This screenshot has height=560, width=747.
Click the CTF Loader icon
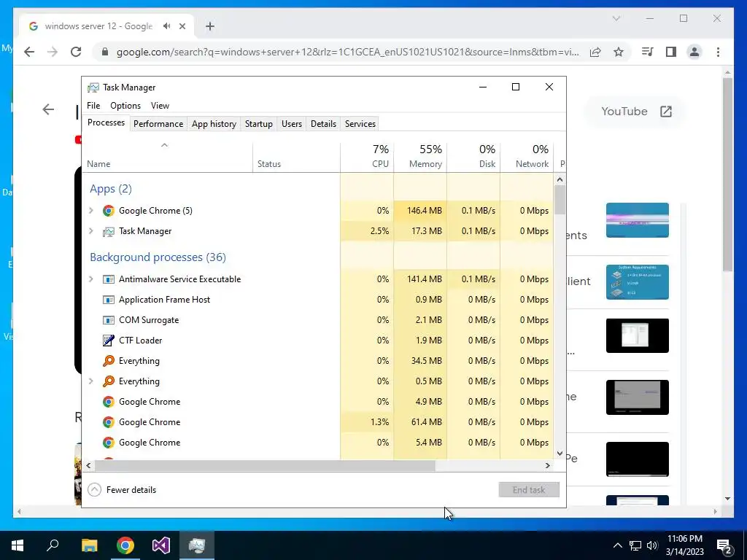click(109, 341)
